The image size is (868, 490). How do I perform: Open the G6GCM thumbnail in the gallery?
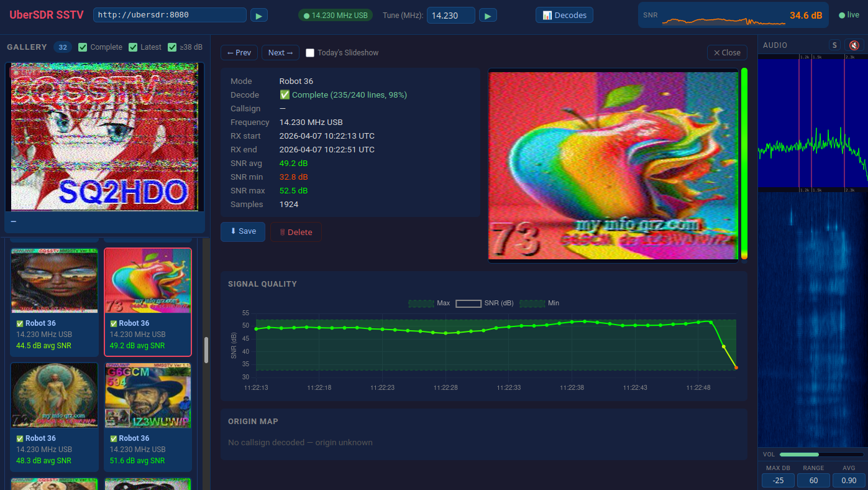coord(148,395)
